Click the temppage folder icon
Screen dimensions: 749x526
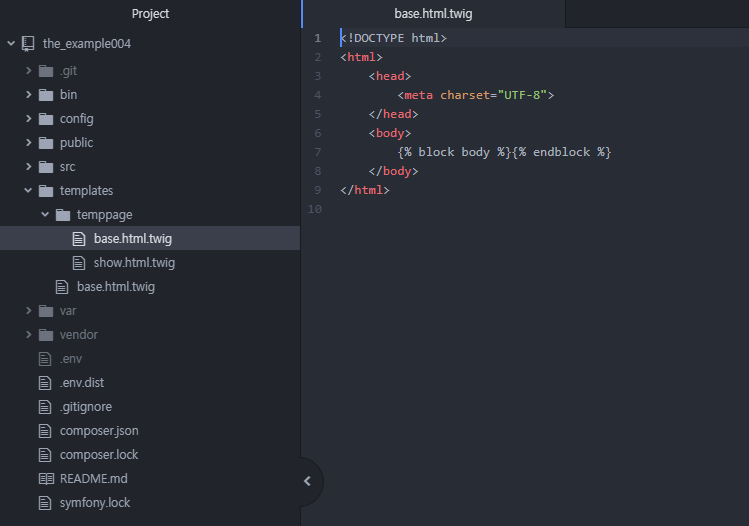[62, 215]
